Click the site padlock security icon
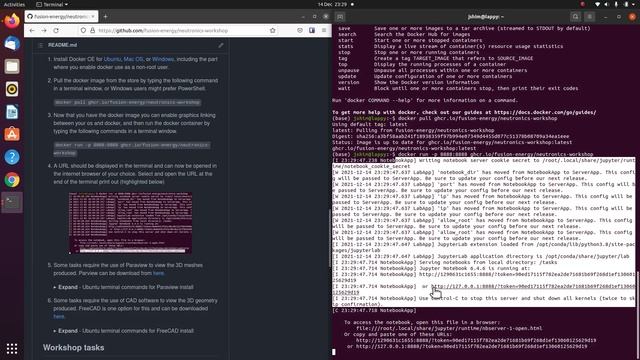The height and width of the screenshot is (360, 640). [x=93, y=31]
